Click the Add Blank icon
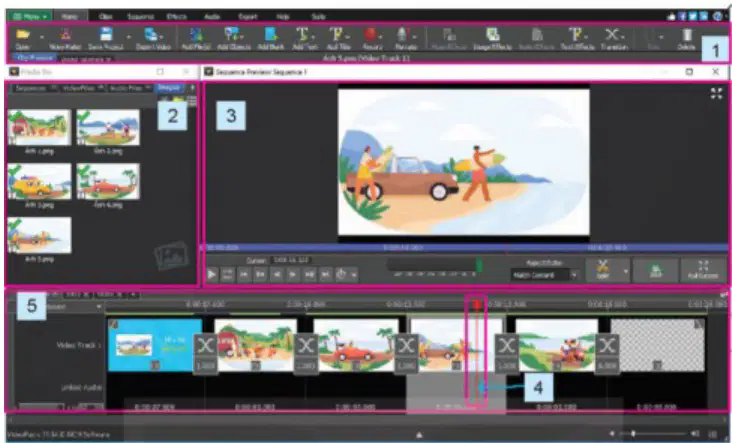Screen dimensions: 732x443 click(271, 35)
